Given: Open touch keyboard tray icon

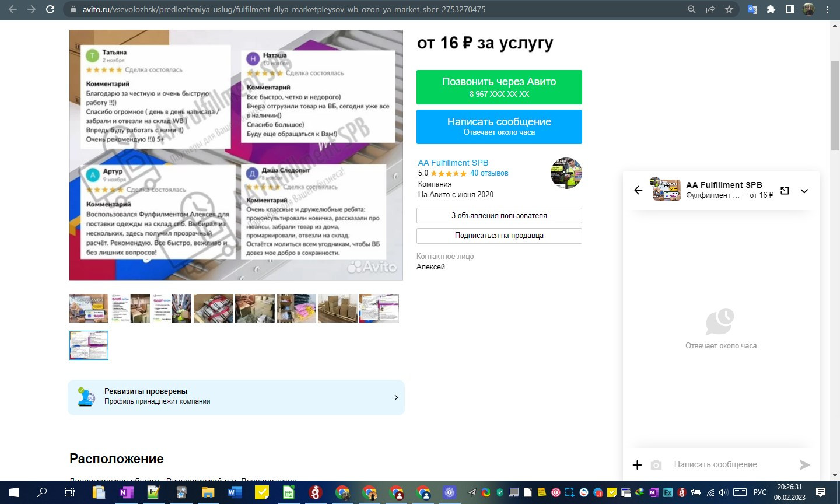Looking at the screenshot, I should click(740, 492).
